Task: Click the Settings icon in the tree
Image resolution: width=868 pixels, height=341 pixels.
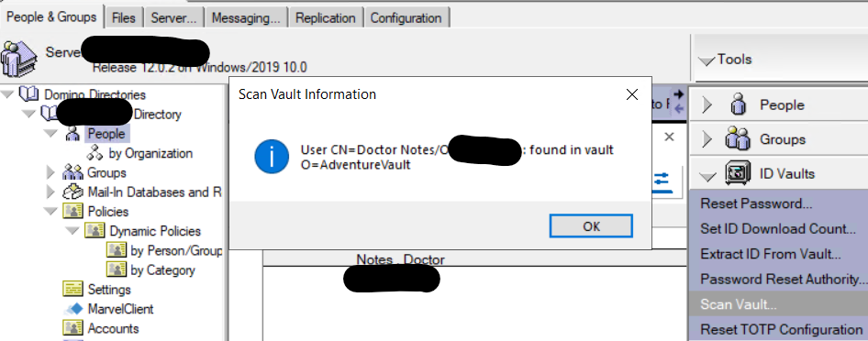Action: pos(73,289)
